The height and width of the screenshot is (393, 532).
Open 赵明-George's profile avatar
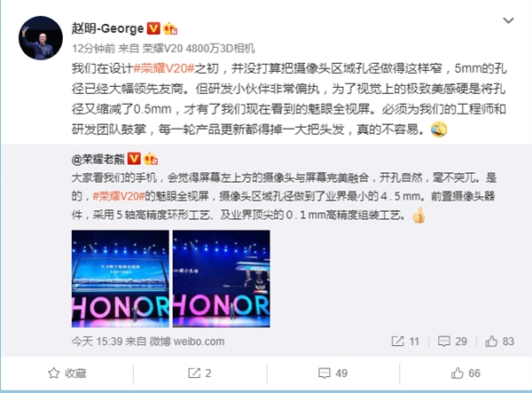pos(41,38)
